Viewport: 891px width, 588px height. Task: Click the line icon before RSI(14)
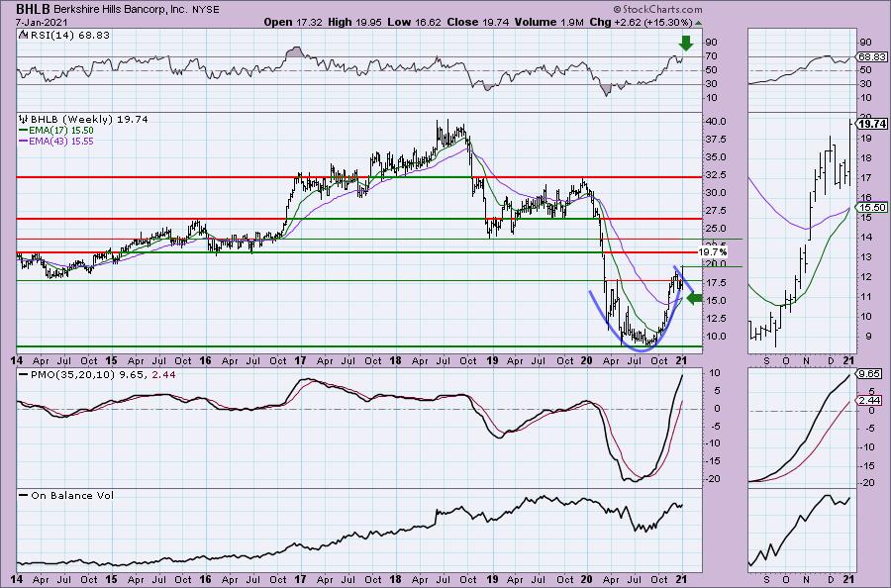coord(23,35)
